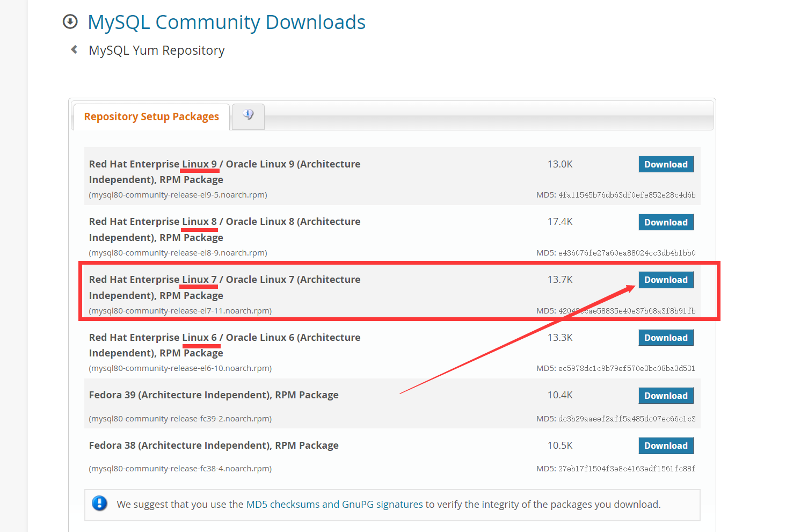Click filename mysql80-community-release-el9-5.noarch.rpm
This screenshot has width=786, height=532.
(x=178, y=195)
